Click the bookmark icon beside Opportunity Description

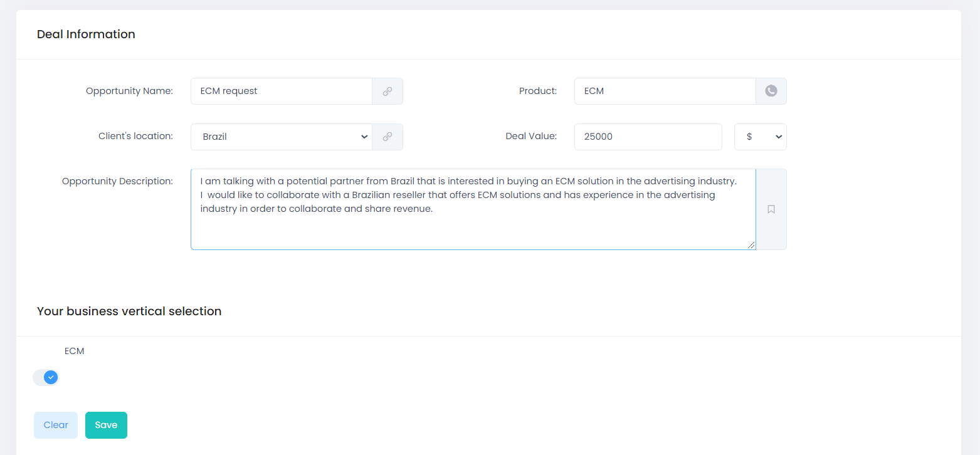pos(771,209)
